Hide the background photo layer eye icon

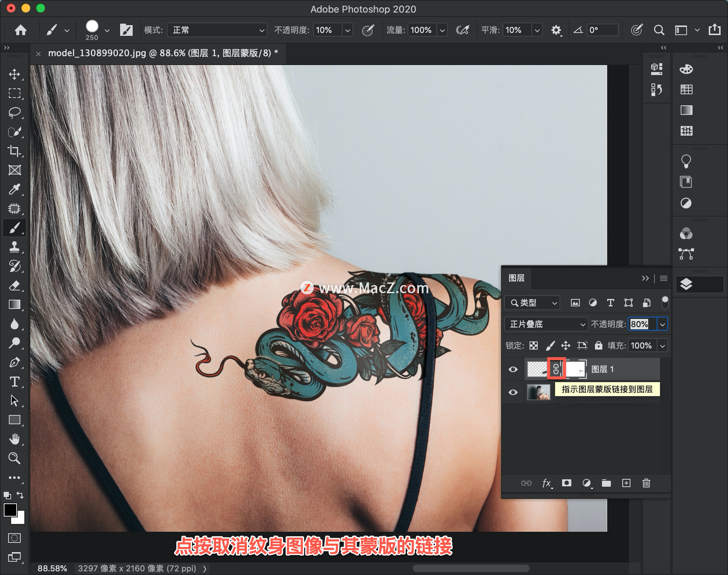513,392
